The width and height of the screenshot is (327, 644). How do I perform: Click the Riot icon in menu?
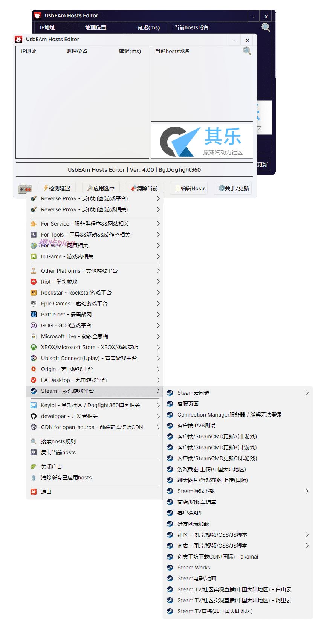(x=34, y=282)
